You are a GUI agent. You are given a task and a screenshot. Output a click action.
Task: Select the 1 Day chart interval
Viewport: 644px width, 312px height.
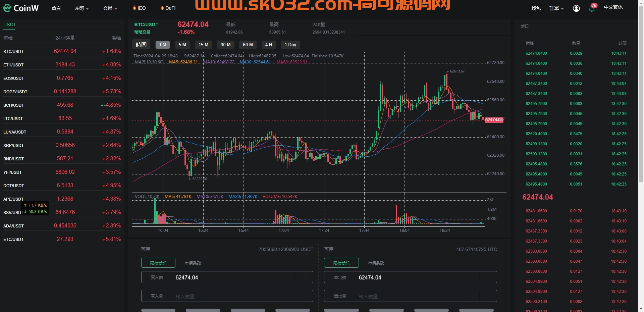[x=290, y=45]
